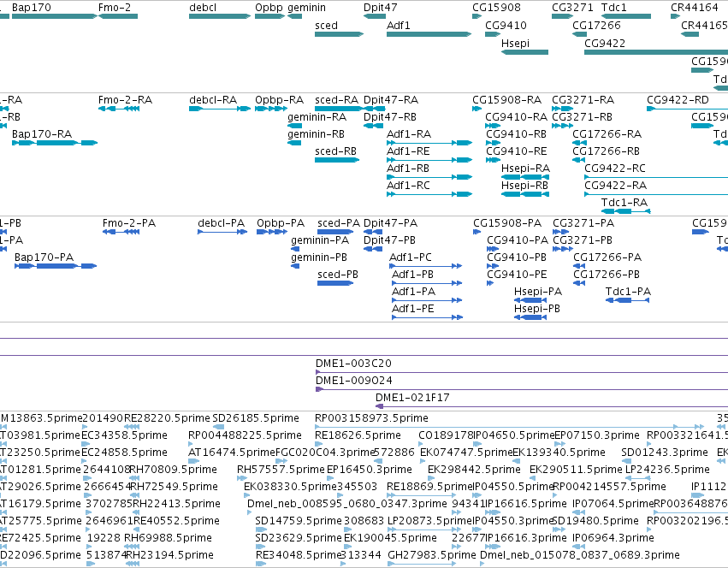Screen dimensions: 728x568
Task: Click the debcl-PA protein feature
Action: tap(222, 231)
